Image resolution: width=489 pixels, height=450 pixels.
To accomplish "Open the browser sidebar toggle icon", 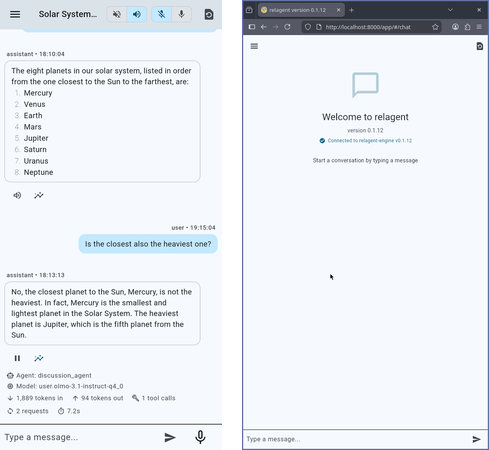I will pos(252,27).
